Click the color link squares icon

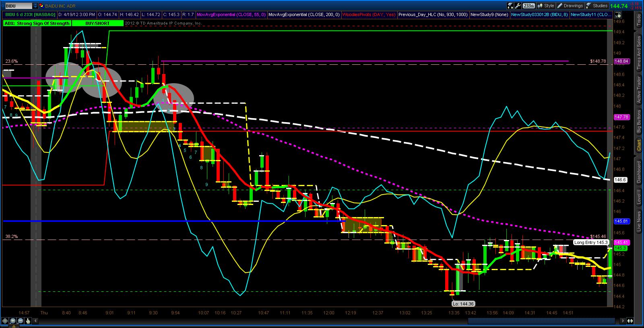point(41,6)
